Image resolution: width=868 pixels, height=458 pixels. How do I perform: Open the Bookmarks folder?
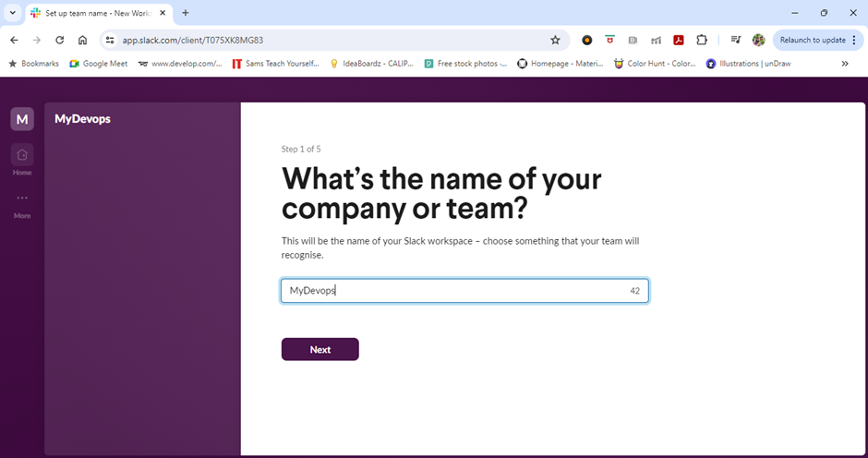click(34, 64)
